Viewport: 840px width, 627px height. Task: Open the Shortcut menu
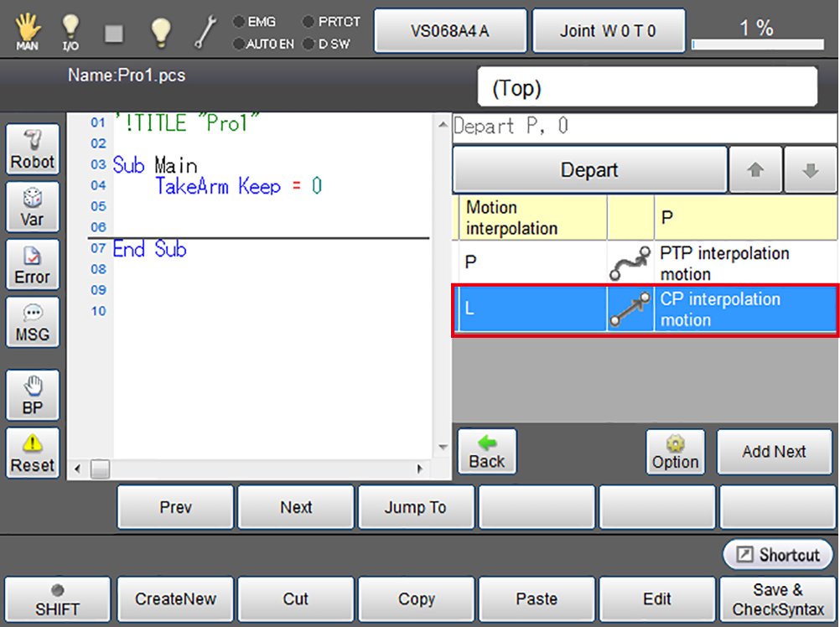[778, 555]
